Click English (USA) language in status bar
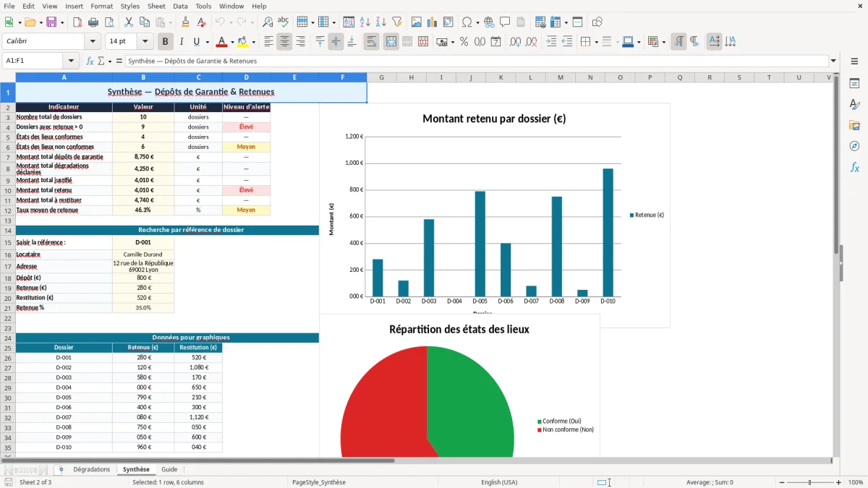Viewport: 868px width, 488px height. pyautogui.click(x=499, y=482)
